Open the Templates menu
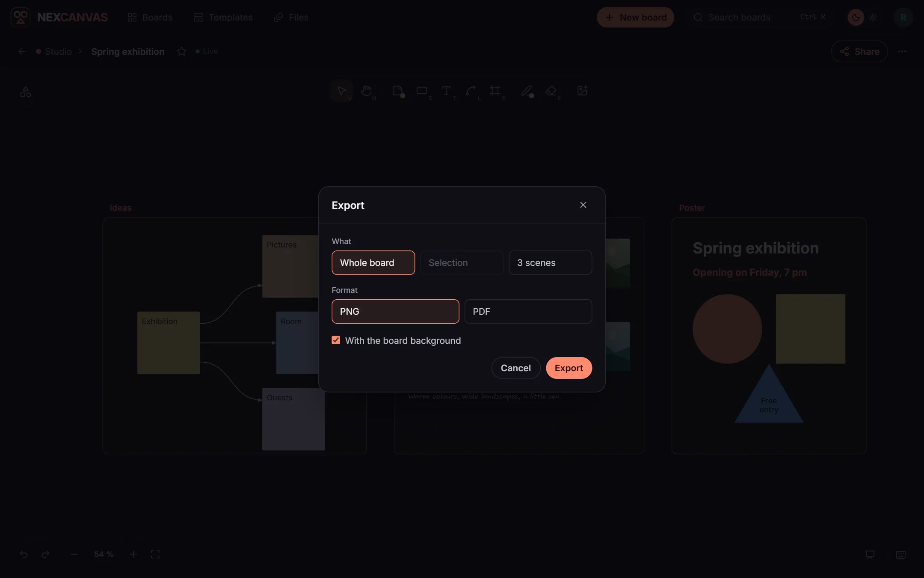Viewport: 924px width, 578px height. point(223,18)
